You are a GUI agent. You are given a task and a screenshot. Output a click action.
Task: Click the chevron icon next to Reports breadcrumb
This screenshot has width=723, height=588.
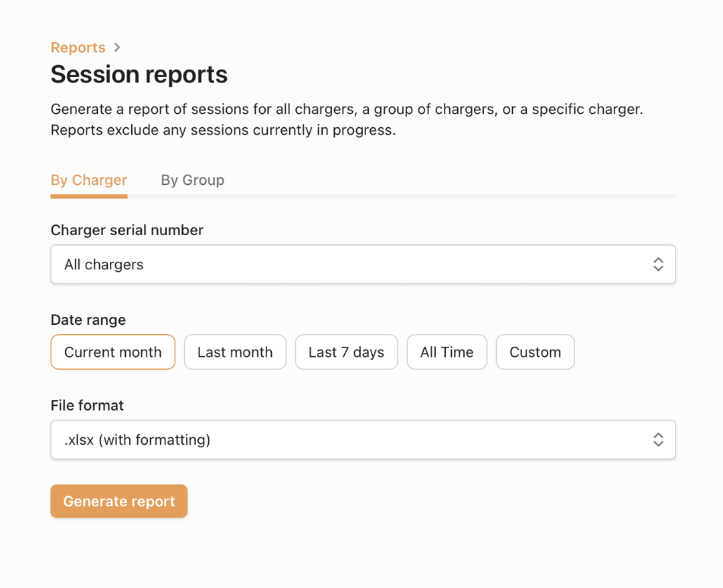click(x=117, y=48)
